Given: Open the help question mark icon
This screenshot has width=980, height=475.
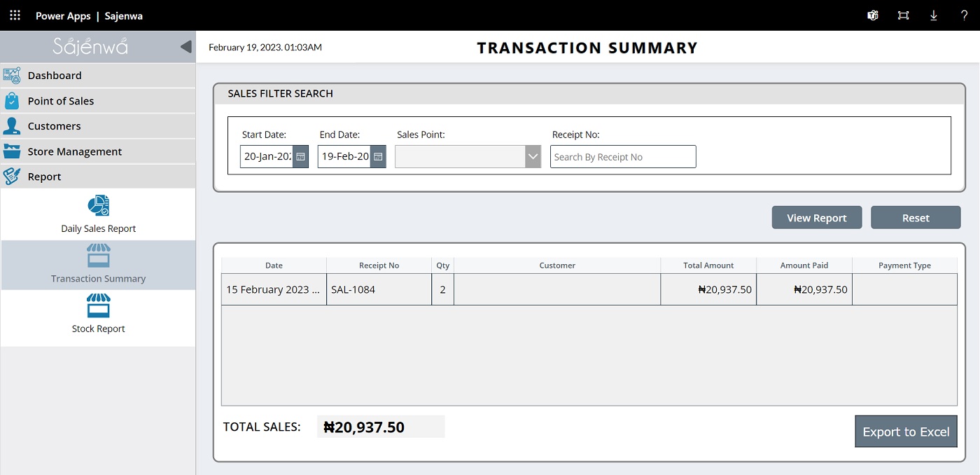Looking at the screenshot, I should 964,15.
